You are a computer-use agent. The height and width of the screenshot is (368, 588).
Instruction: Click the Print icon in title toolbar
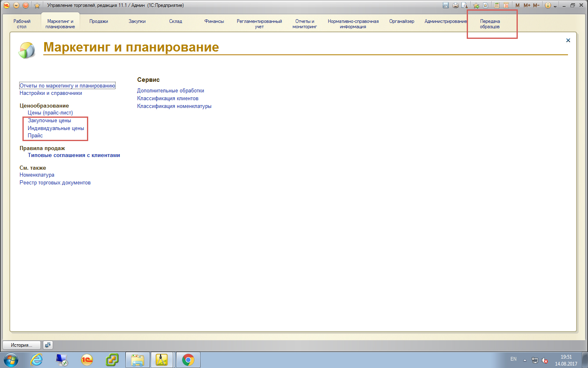click(455, 5)
